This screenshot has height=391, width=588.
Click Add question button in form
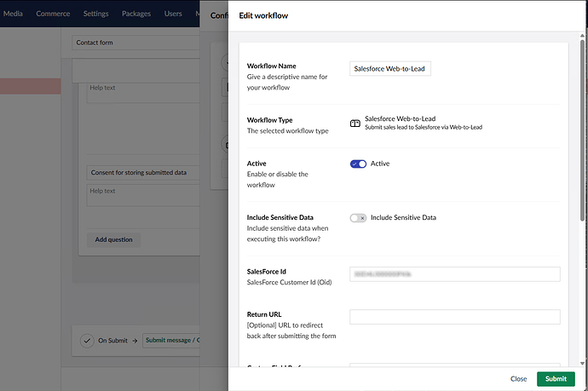[113, 239]
